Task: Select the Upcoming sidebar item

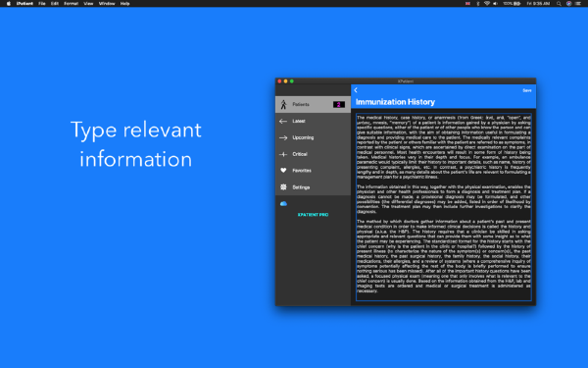Action: (x=314, y=137)
